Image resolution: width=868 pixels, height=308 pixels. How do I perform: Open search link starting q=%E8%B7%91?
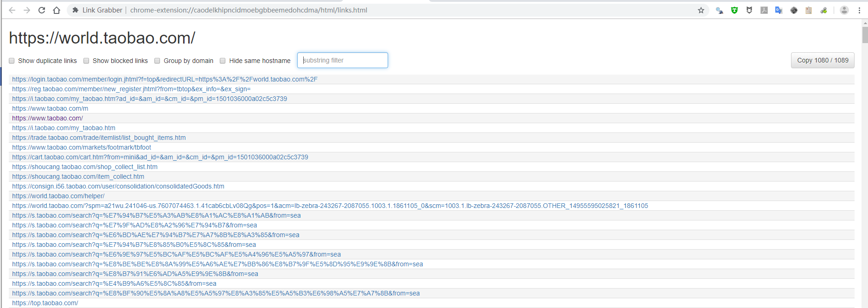[x=135, y=274]
